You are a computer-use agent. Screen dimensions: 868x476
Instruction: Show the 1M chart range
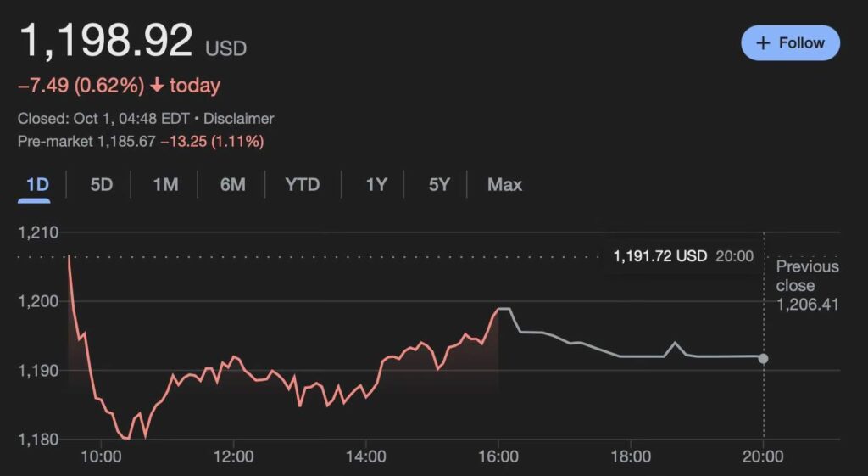(165, 184)
